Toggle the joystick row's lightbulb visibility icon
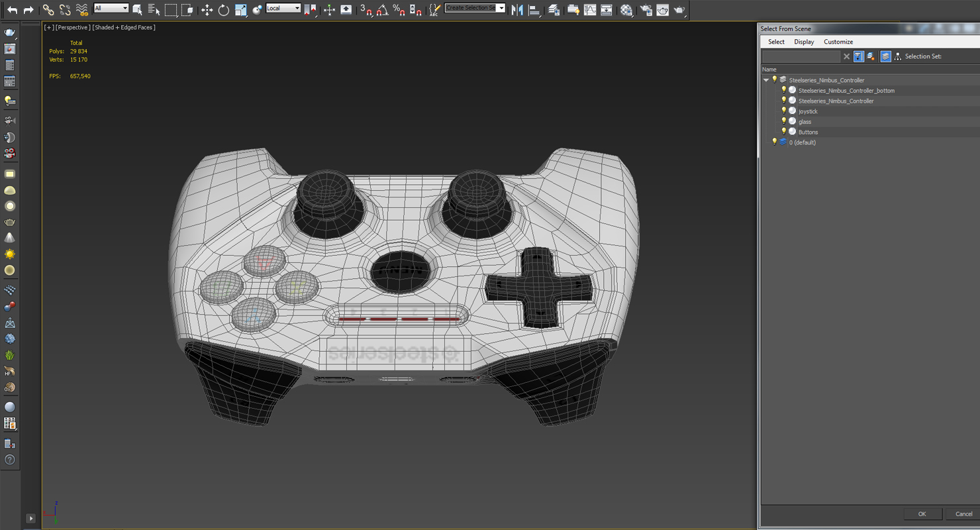Screen dimensions: 980x530 tap(783, 111)
